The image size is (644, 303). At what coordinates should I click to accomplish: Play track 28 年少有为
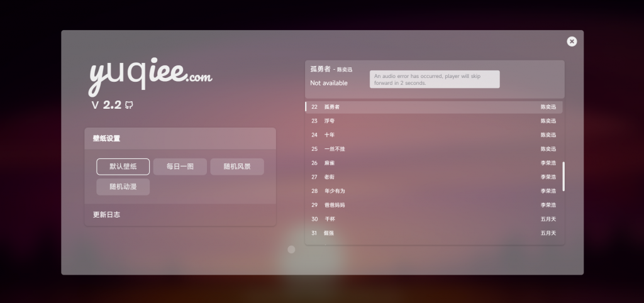(434, 191)
